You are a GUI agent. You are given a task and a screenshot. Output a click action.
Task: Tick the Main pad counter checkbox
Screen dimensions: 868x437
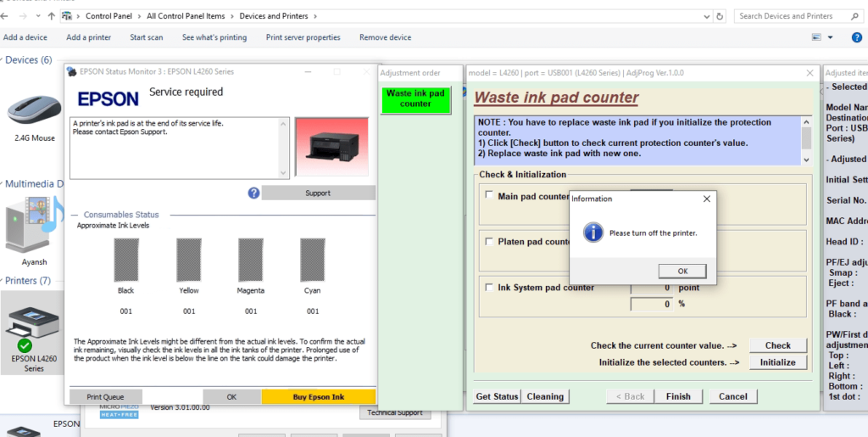pos(489,195)
